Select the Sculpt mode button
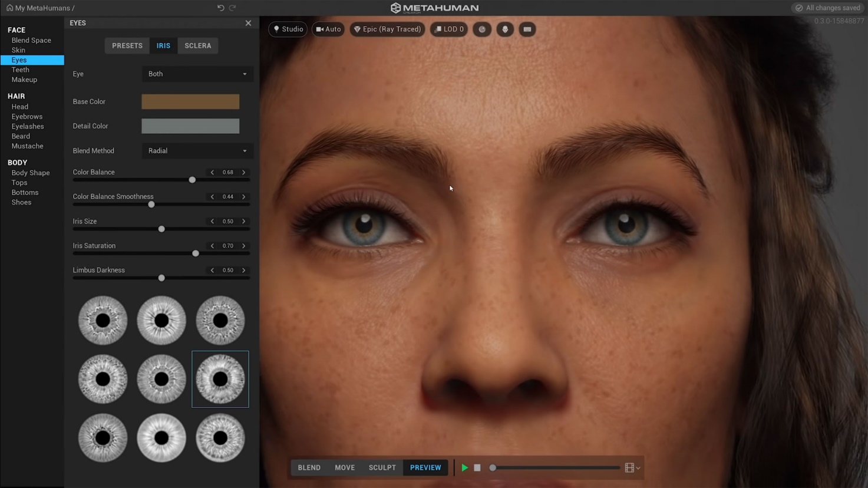This screenshot has height=488, width=868. coord(382,467)
